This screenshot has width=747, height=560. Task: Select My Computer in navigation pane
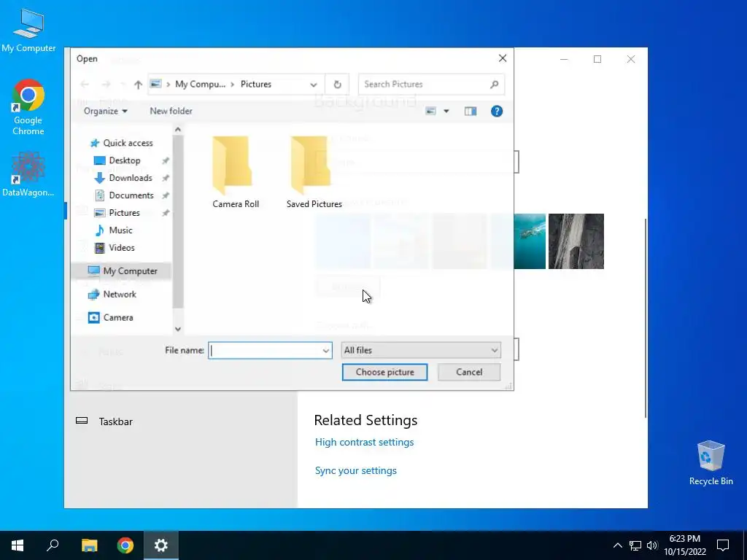122,271
